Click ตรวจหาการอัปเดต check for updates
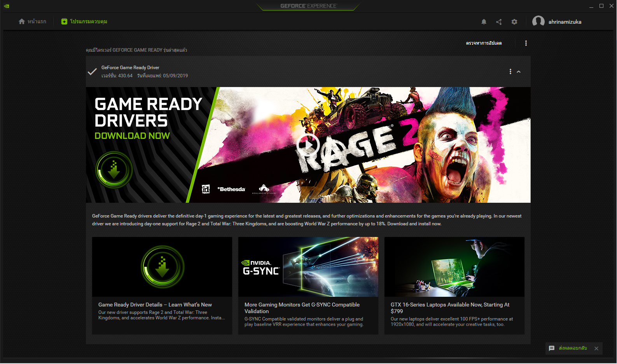This screenshot has width=617, height=364. point(484,43)
